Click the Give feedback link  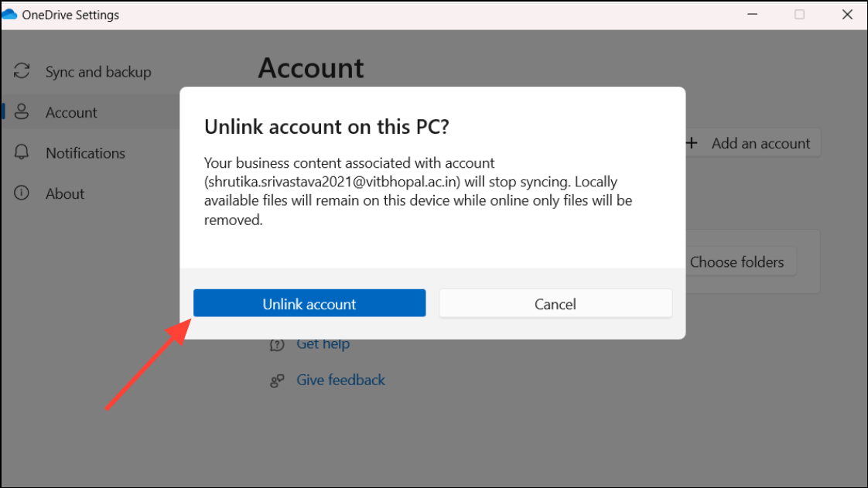[340, 380]
